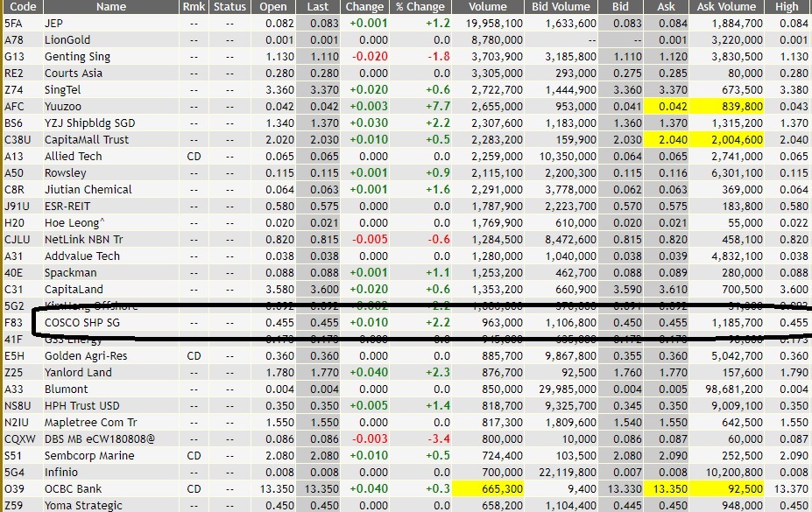
Task: Click DBS MB eCW180808@ percent change -3.4
Action: pyautogui.click(x=439, y=439)
